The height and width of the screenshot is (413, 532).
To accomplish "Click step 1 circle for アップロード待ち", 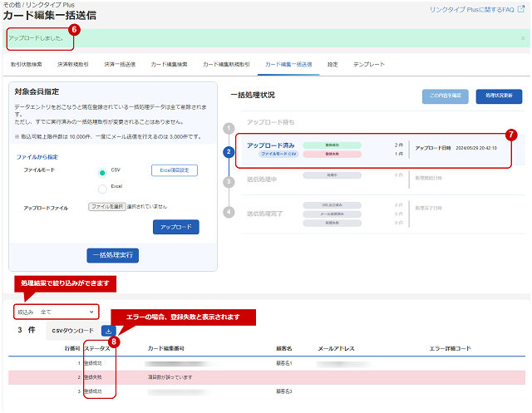I will (x=229, y=128).
